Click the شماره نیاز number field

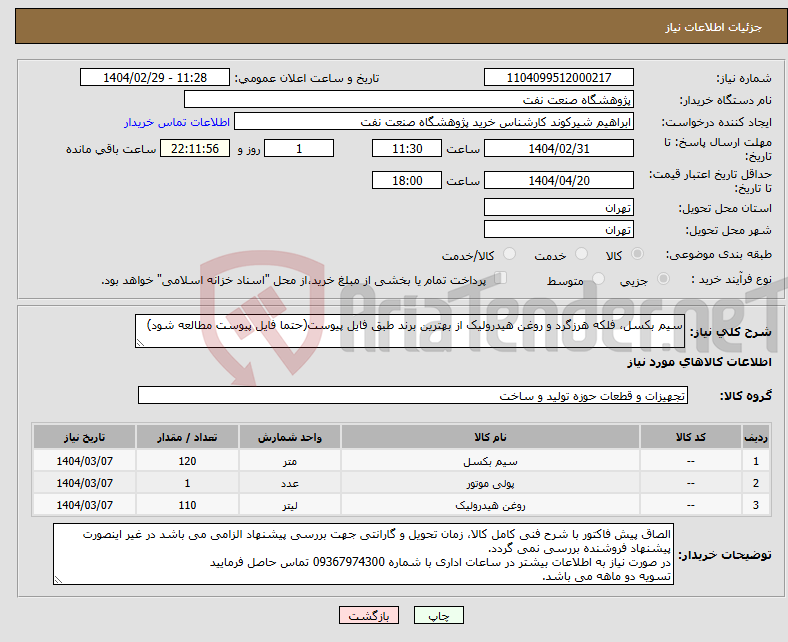tap(559, 77)
